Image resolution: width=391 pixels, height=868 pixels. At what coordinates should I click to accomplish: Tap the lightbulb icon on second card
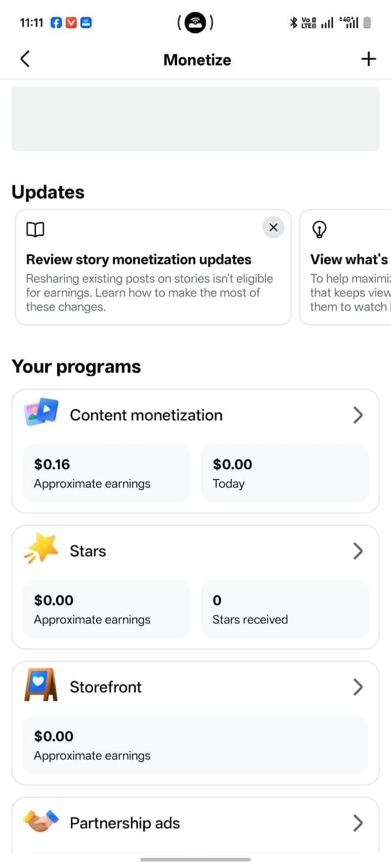click(x=319, y=229)
